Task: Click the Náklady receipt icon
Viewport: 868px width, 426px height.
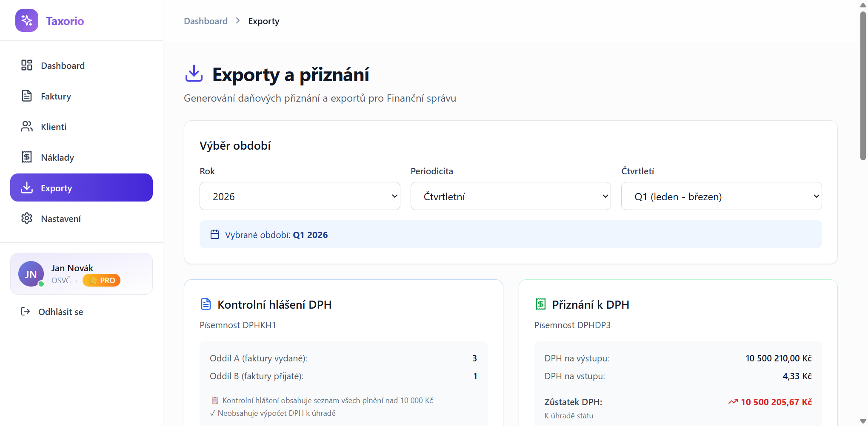Action: tap(27, 157)
